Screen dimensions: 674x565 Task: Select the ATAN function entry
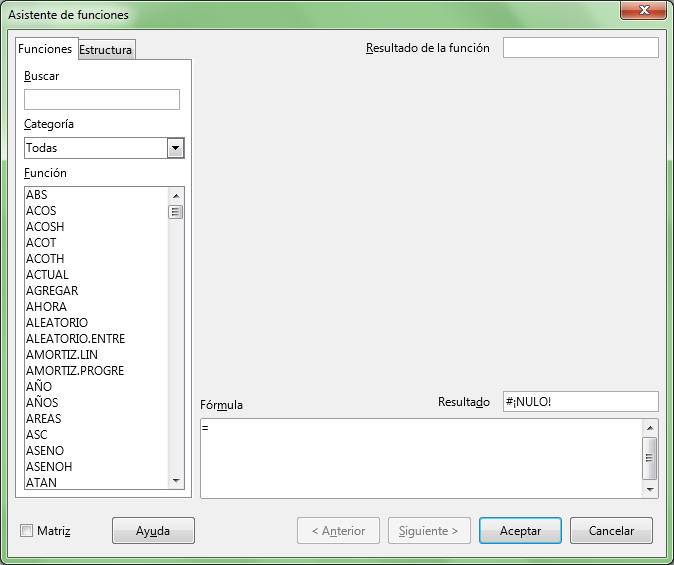point(41,483)
